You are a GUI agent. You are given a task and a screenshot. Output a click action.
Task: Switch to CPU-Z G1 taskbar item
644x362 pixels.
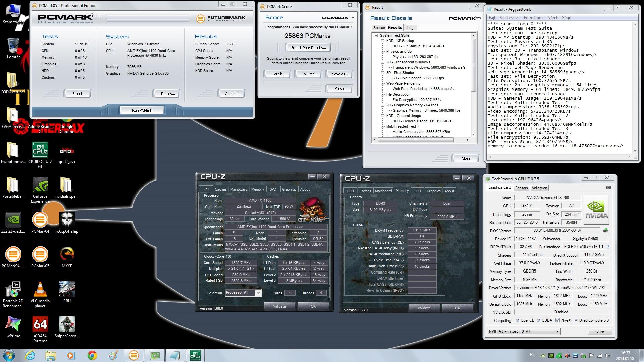[x=195, y=355]
